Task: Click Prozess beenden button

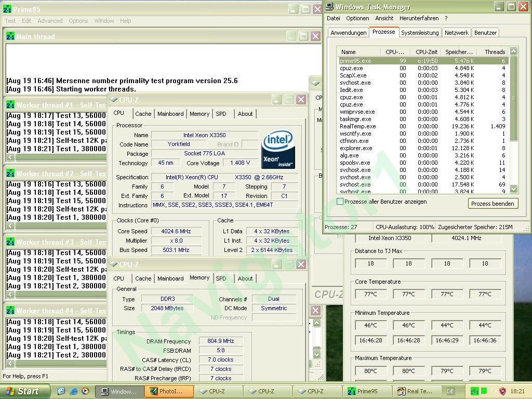Action: click(493, 204)
